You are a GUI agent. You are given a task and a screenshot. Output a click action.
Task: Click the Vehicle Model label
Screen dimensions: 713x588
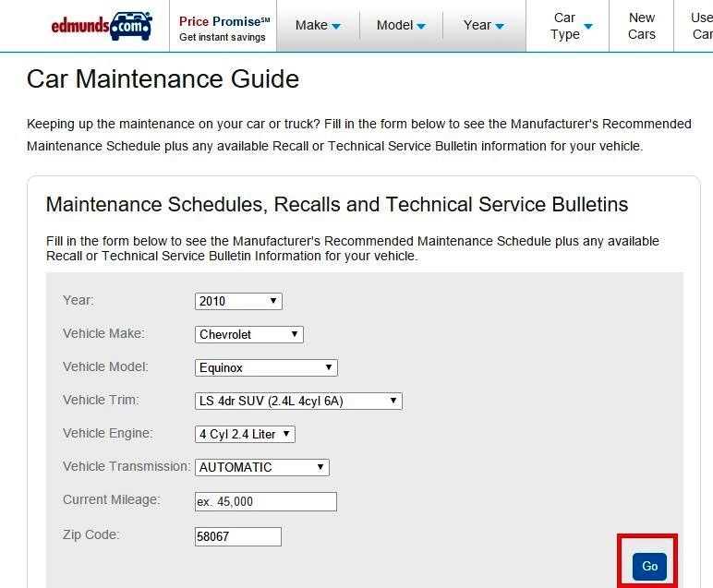(105, 366)
